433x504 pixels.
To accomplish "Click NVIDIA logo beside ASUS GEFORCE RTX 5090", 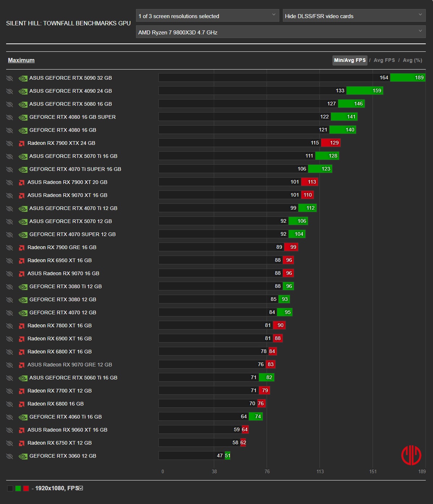I will coord(23,78).
